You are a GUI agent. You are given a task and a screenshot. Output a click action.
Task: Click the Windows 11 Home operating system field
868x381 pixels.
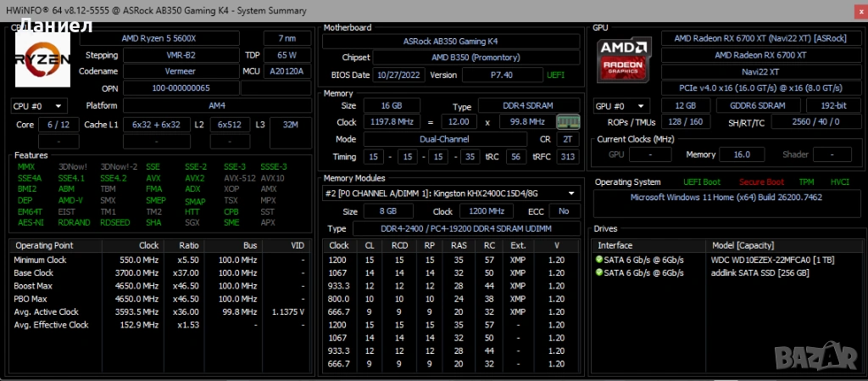725,197
